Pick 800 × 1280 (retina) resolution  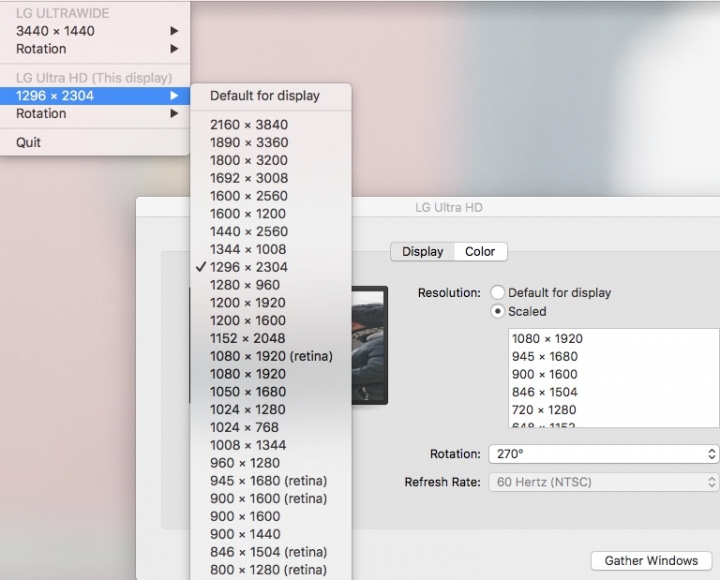point(271,570)
